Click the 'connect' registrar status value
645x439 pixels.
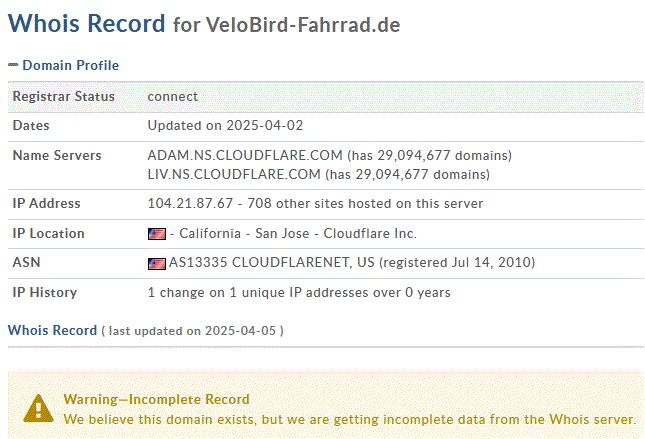point(173,96)
